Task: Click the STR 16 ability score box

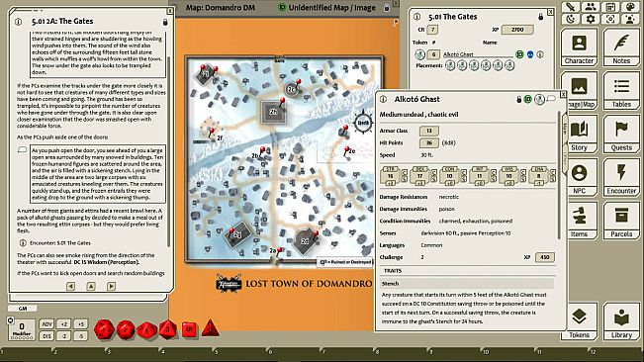Action: click(x=390, y=176)
